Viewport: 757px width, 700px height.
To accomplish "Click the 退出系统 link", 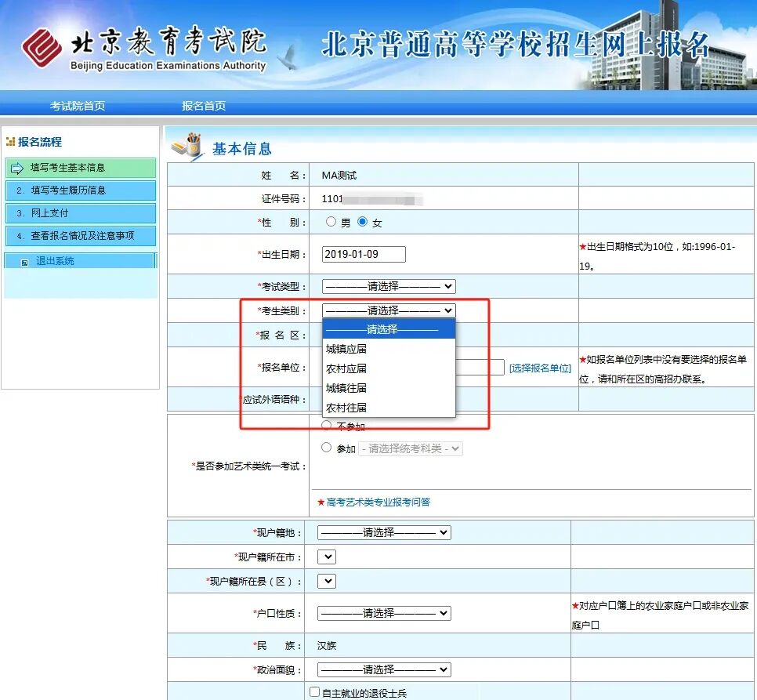I will (55, 261).
